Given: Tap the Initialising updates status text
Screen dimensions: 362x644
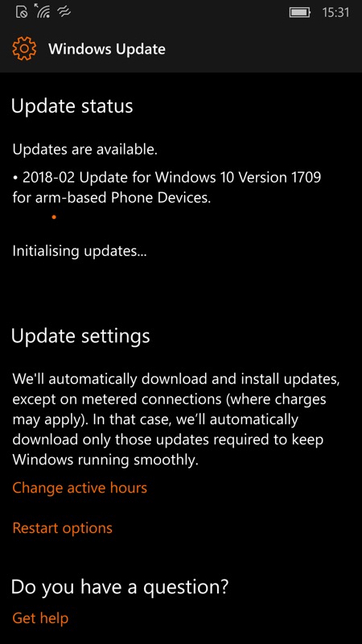Looking at the screenshot, I should pyautogui.click(x=80, y=251).
